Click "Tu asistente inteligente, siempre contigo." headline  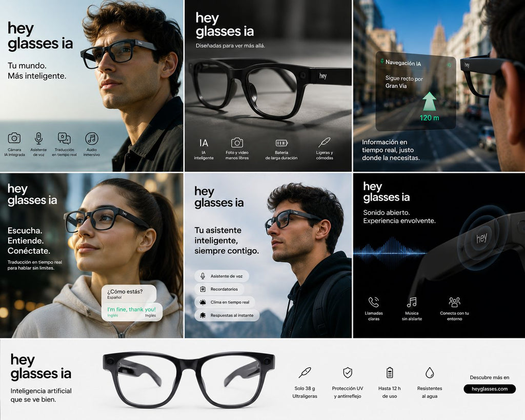pyautogui.click(x=227, y=241)
